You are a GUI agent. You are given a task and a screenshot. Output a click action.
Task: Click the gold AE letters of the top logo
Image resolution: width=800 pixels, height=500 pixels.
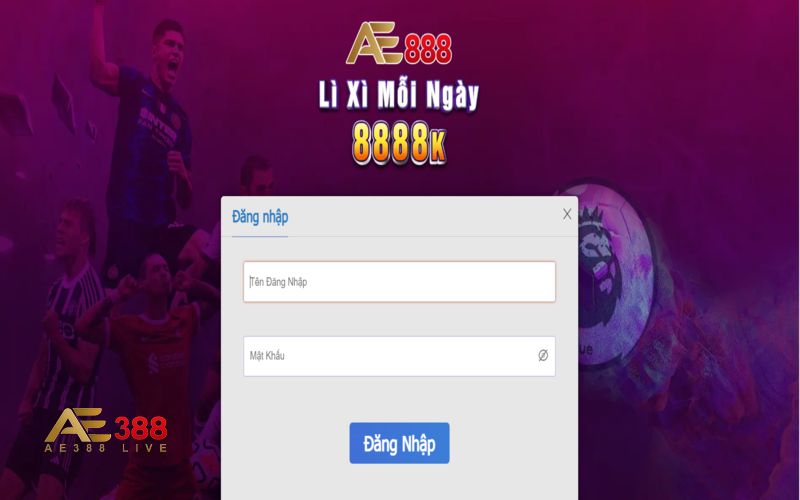click(375, 43)
